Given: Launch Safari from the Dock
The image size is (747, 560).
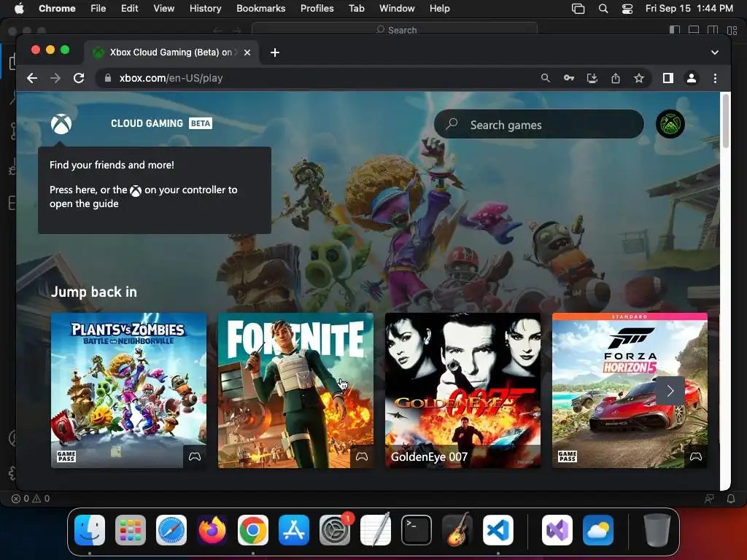Looking at the screenshot, I should pos(171,530).
